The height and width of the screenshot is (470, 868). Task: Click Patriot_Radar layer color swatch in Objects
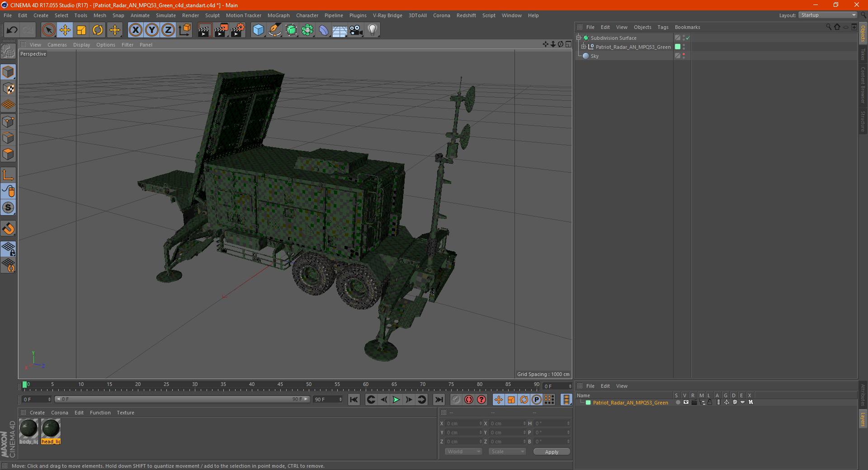[678, 47]
